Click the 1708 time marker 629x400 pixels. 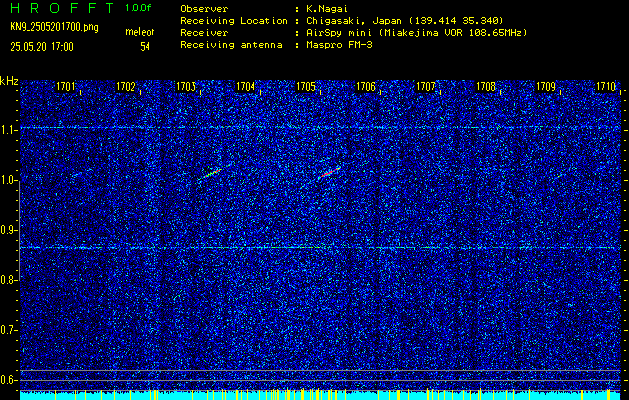click(x=486, y=86)
